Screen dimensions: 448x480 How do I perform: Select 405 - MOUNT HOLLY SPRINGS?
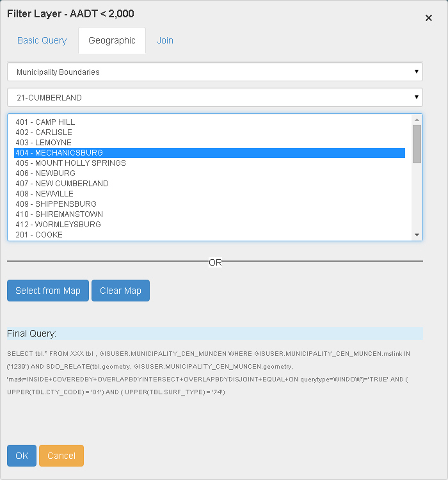(x=71, y=163)
